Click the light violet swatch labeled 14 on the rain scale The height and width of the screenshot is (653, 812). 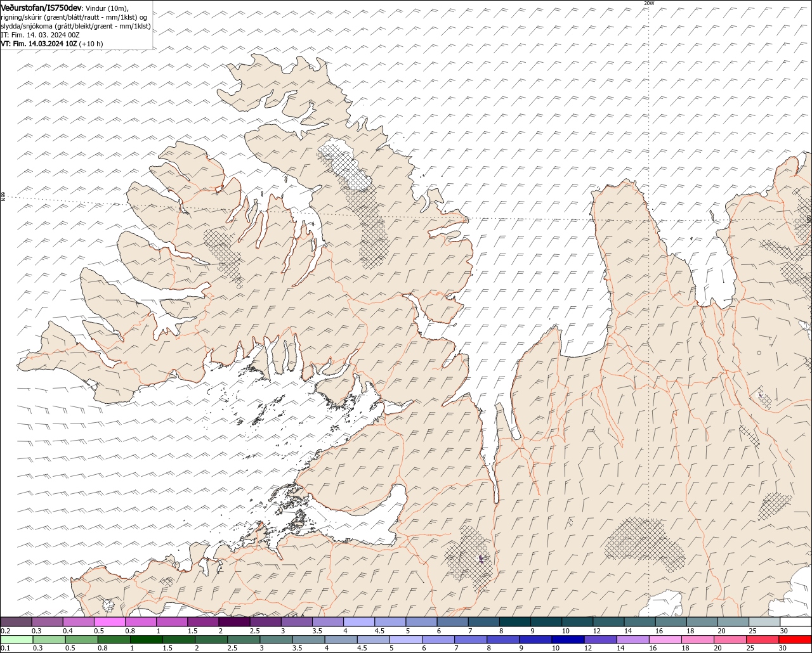click(633, 640)
